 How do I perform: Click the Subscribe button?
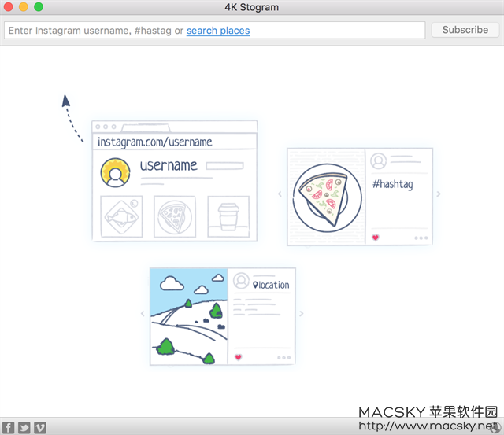click(x=465, y=30)
